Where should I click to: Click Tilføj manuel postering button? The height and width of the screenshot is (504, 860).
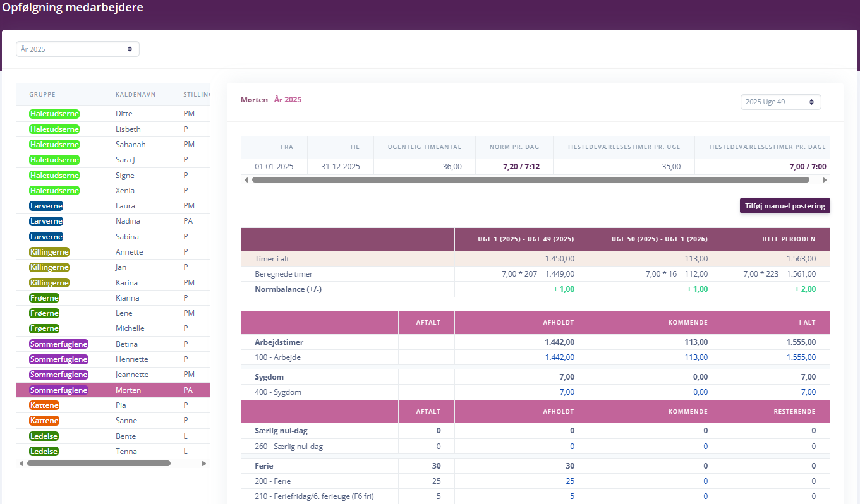pos(785,206)
